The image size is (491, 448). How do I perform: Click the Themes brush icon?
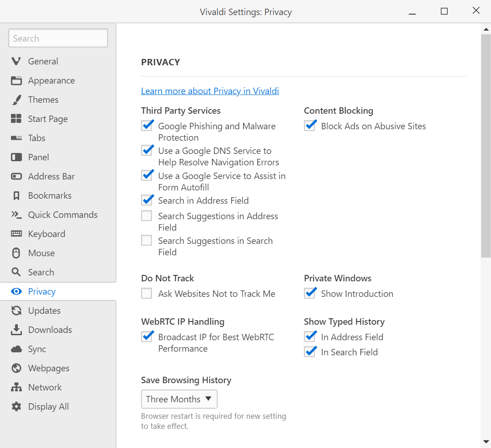16,100
